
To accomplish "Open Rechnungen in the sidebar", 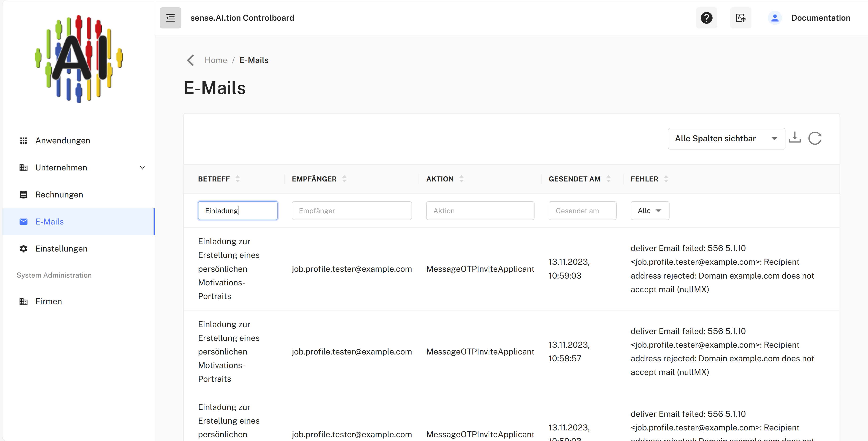I will (78, 195).
